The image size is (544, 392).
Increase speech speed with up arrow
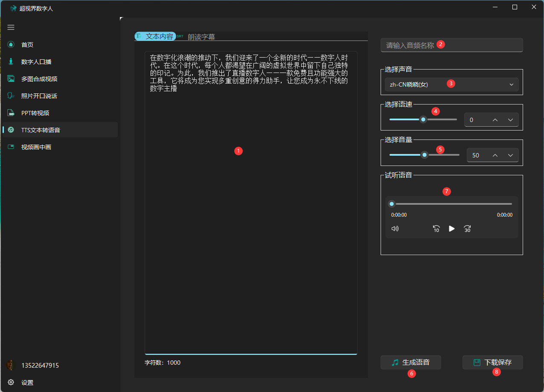(495, 120)
